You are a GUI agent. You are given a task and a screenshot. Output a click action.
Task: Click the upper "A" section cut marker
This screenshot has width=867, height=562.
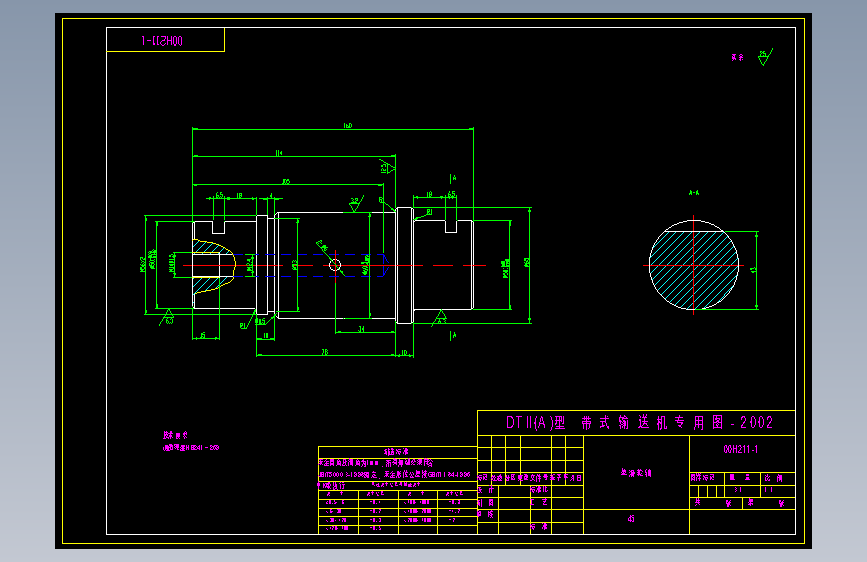click(x=453, y=178)
